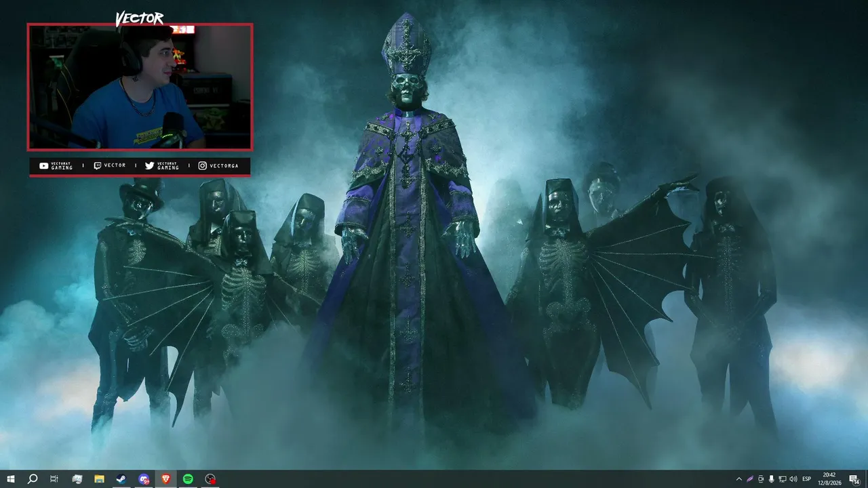Image resolution: width=868 pixels, height=488 pixels.
Task: Launch Steam from the taskbar
Action: (x=121, y=479)
